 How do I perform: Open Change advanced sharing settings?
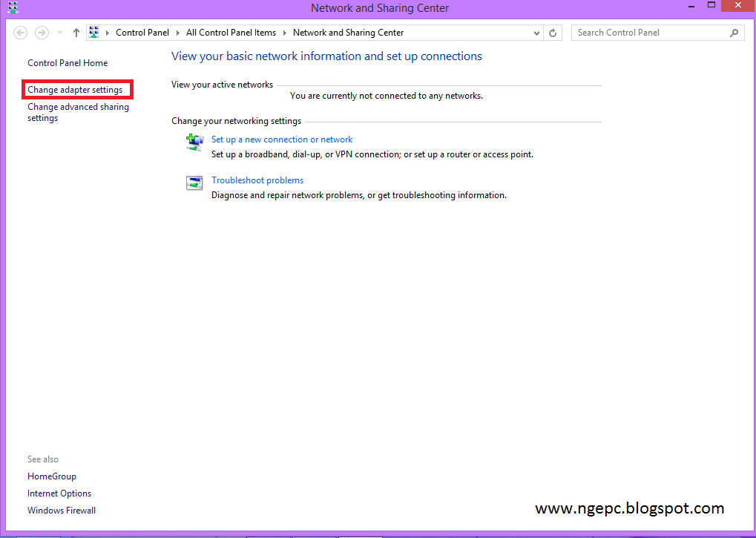[78, 112]
